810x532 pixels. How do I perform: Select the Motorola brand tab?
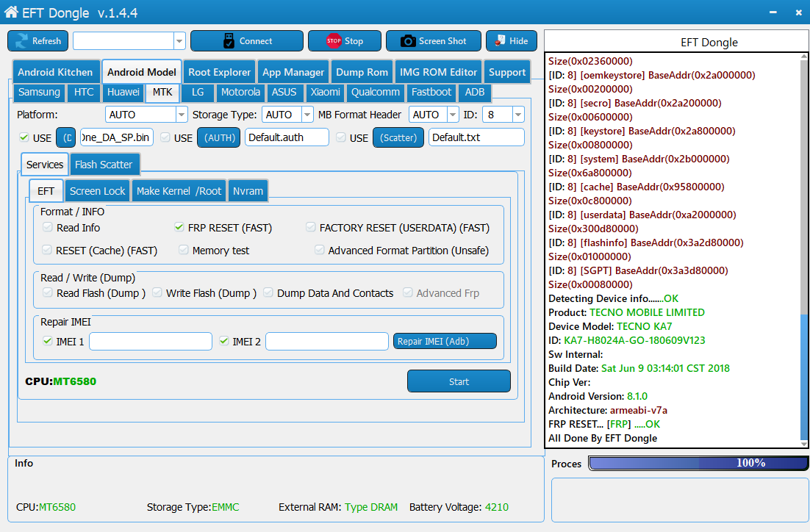[241, 92]
